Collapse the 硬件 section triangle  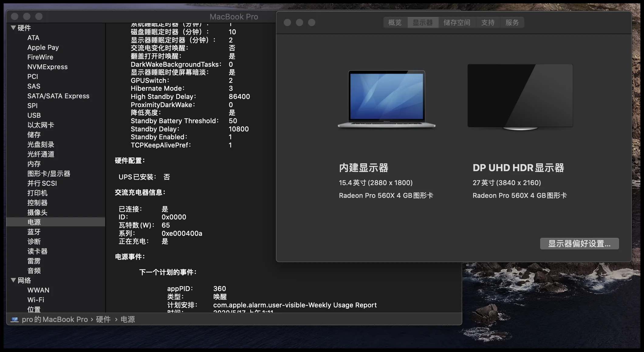13,28
